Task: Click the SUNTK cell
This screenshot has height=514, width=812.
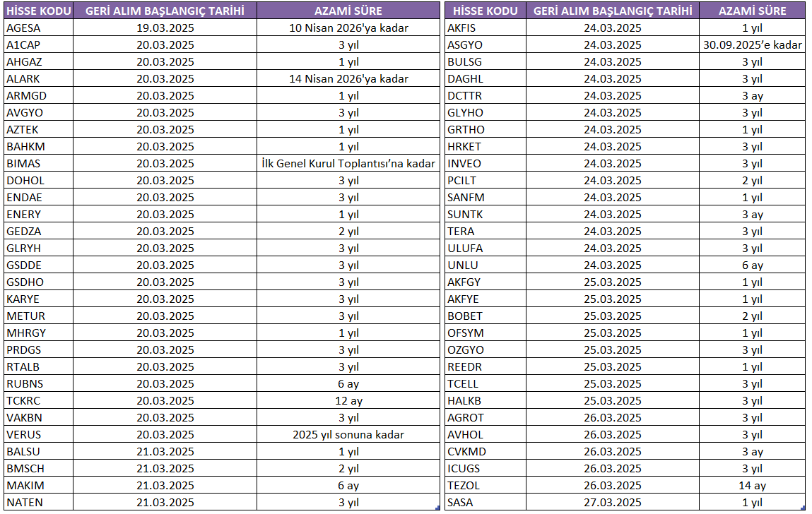Action: (x=486, y=215)
